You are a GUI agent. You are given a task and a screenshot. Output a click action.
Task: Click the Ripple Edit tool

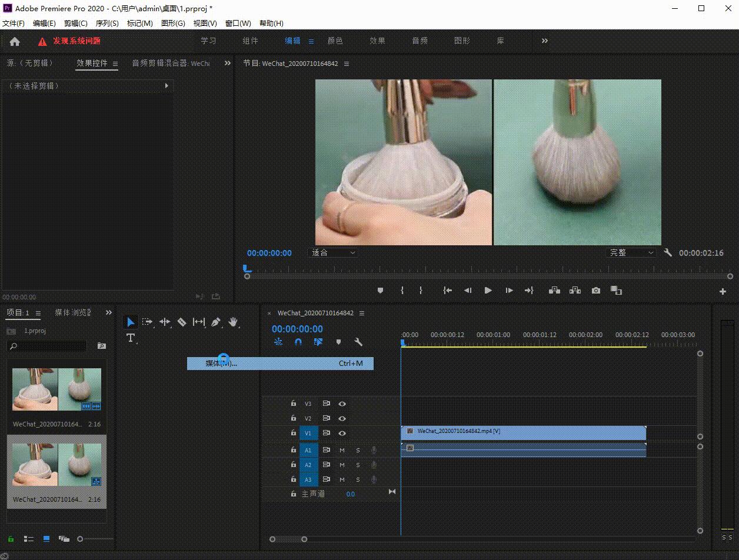point(165,322)
